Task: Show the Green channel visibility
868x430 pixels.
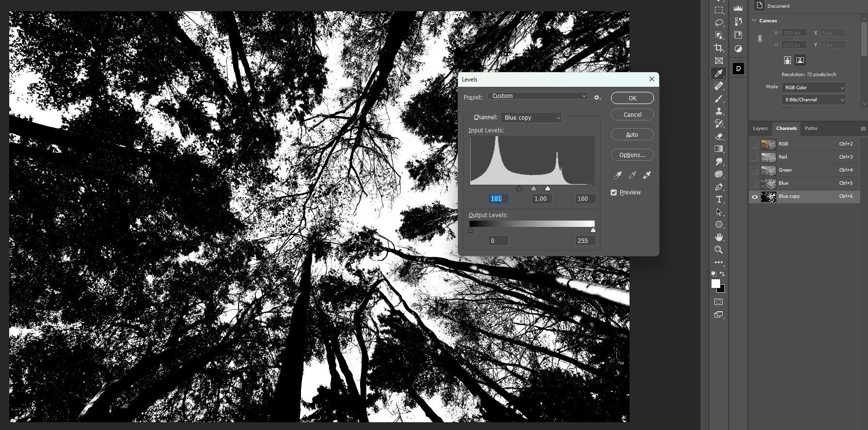Action: [x=754, y=170]
